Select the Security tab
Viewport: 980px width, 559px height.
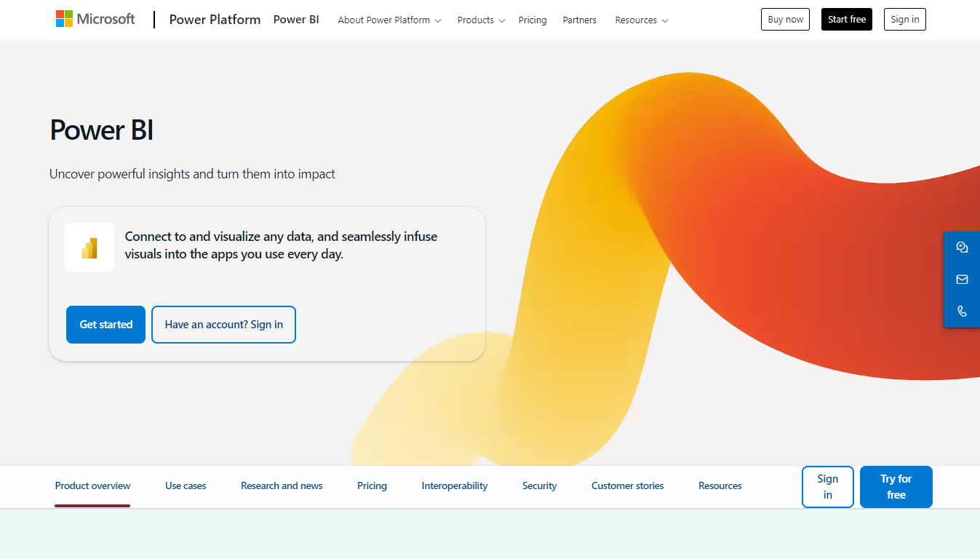539,486
